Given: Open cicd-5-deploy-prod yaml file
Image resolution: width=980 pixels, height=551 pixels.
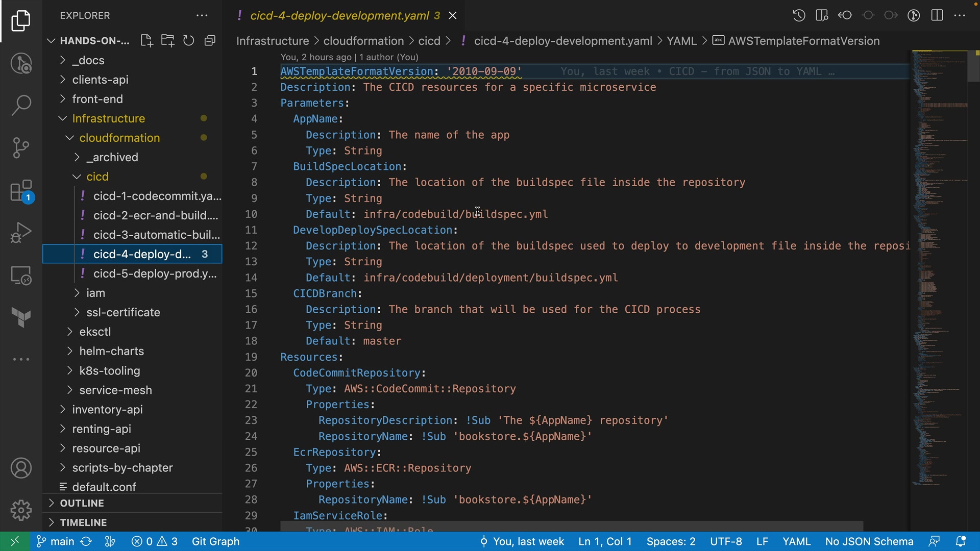Looking at the screenshot, I should (x=155, y=273).
